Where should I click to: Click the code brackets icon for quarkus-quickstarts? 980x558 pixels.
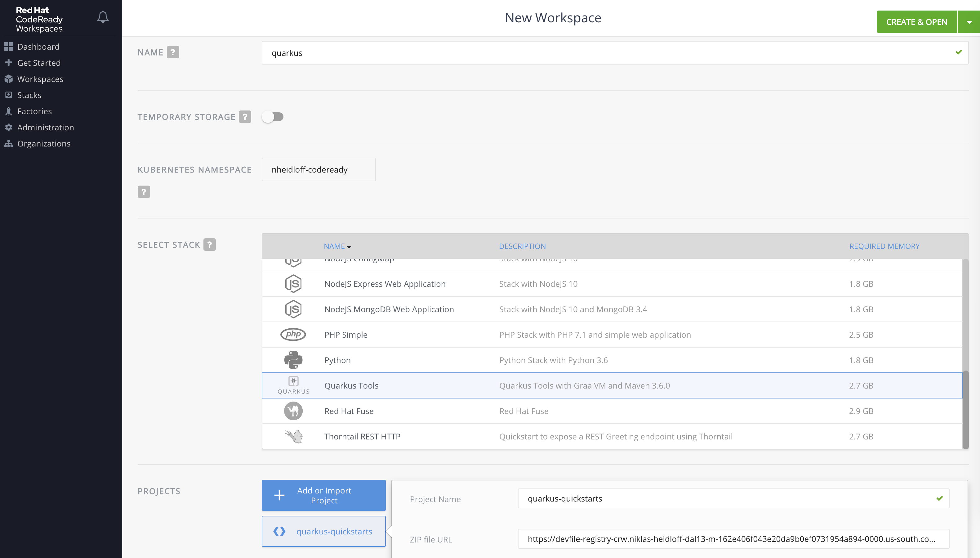279,531
